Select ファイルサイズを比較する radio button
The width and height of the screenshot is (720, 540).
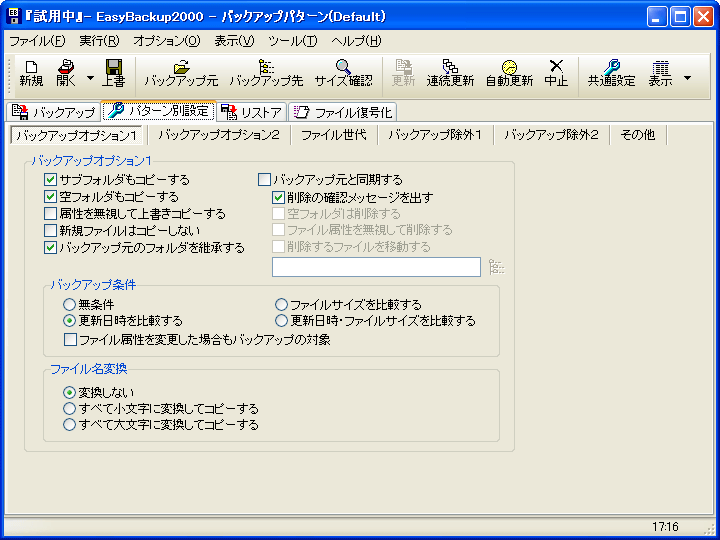tap(281, 304)
